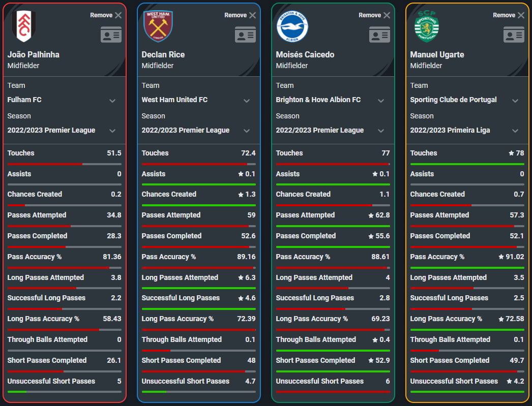Expand the Fulham FC team dropdown

coord(112,101)
